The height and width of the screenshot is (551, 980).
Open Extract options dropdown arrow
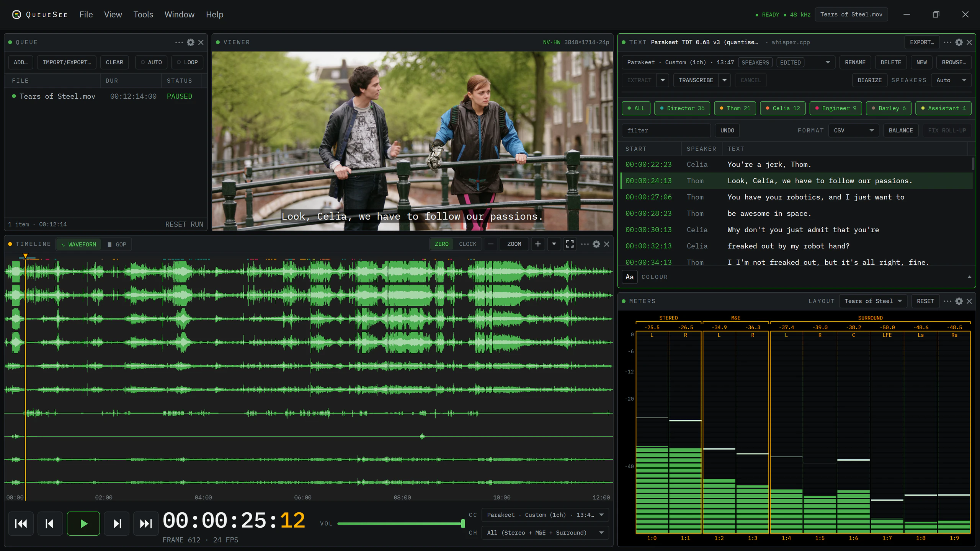pyautogui.click(x=663, y=80)
